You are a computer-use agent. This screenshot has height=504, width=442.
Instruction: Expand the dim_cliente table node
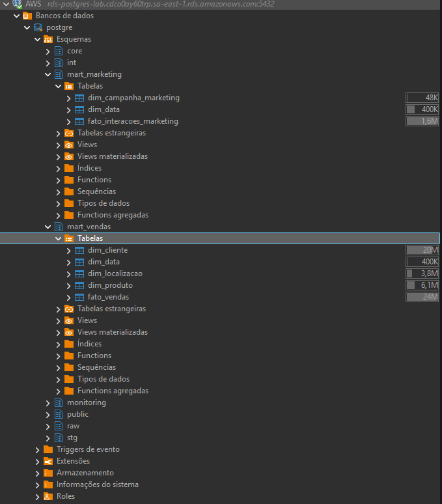pyautogui.click(x=68, y=250)
